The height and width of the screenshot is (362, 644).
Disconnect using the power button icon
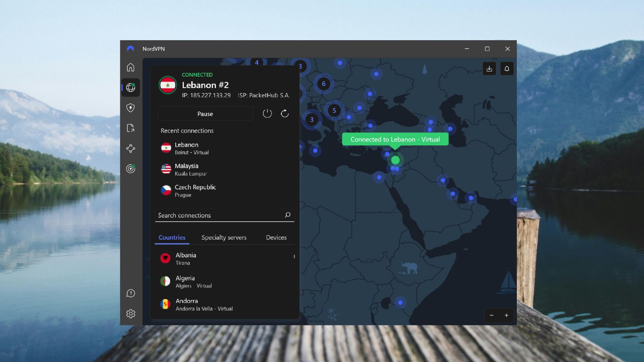click(x=267, y=113)
